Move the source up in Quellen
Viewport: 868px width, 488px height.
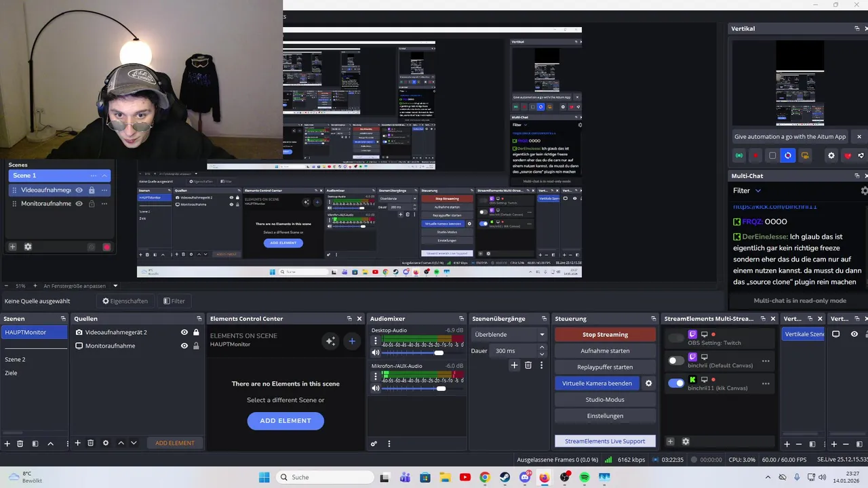[x=121, y=443]
